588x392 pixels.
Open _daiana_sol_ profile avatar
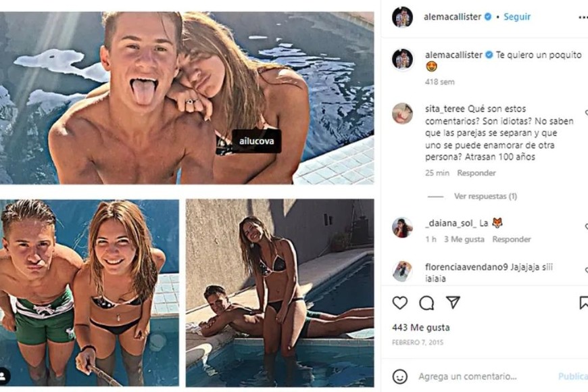tap(402, 228)
